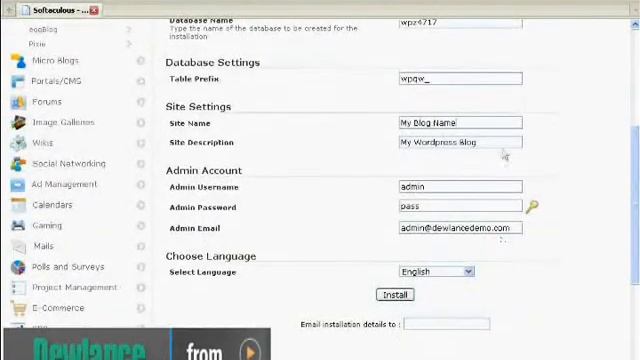The width and height of the screenshot is (640, 360).
Task: Open the Polls and Surveys category label
Action: click(x=68, y=267)
